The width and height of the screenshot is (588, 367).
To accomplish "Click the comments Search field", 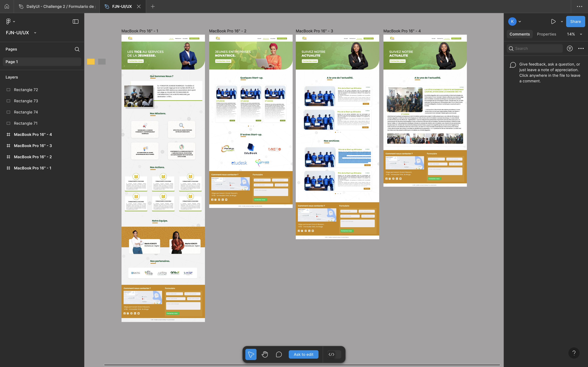I will (535, 49).
